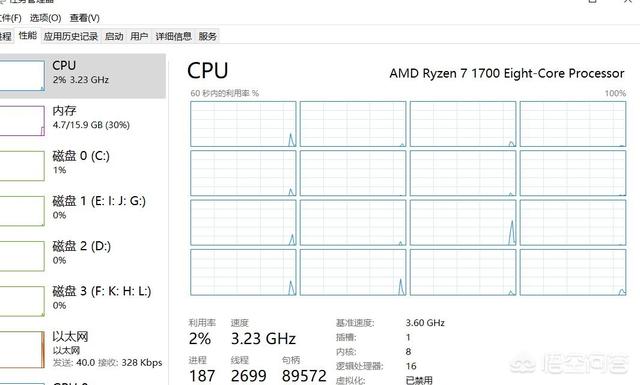Switch to the 用户 tab

point(139,36)
